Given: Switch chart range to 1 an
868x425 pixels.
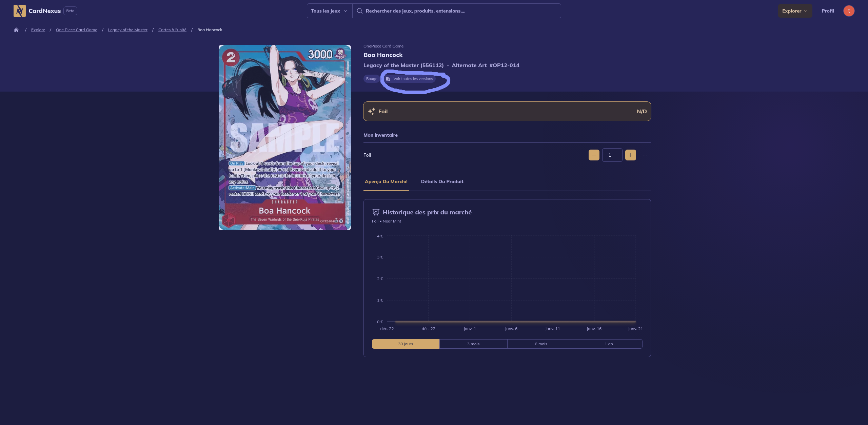Looking at the screenshot, I should pos(608,344).
